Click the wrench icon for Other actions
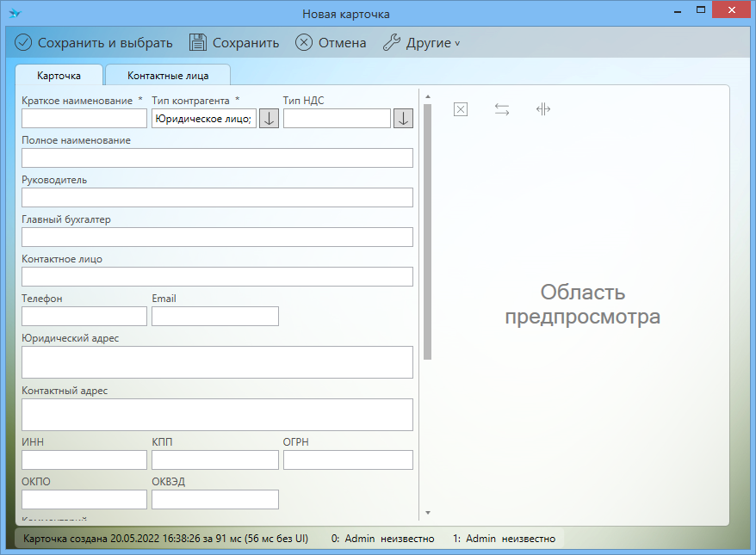756x555 pixels. click(x=391, y=43)
